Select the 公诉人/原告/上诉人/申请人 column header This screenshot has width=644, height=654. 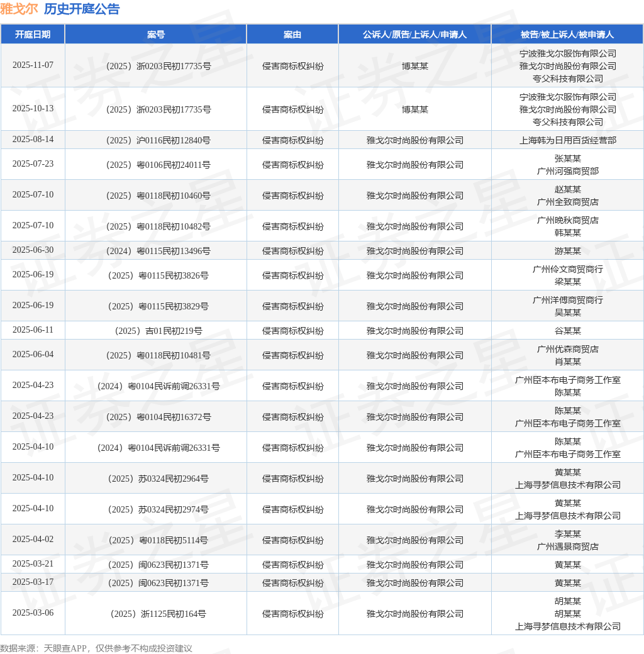pyautogui.click(x=414, y=35)
